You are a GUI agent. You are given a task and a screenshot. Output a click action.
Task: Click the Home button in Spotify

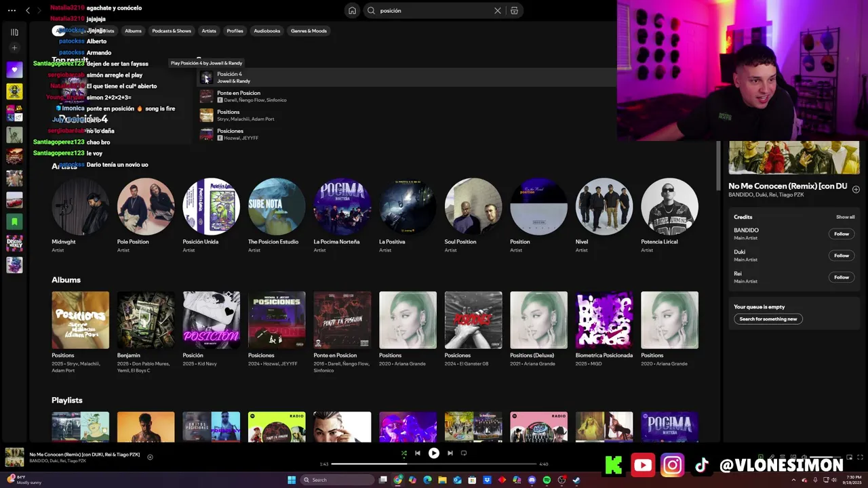pos(352,10)
